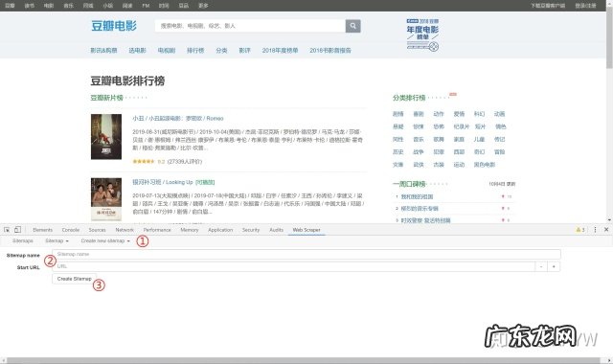This screenshot has width=613, height=364.
Task: Open the 影评 nav link
Action: (x=245, y=51)
